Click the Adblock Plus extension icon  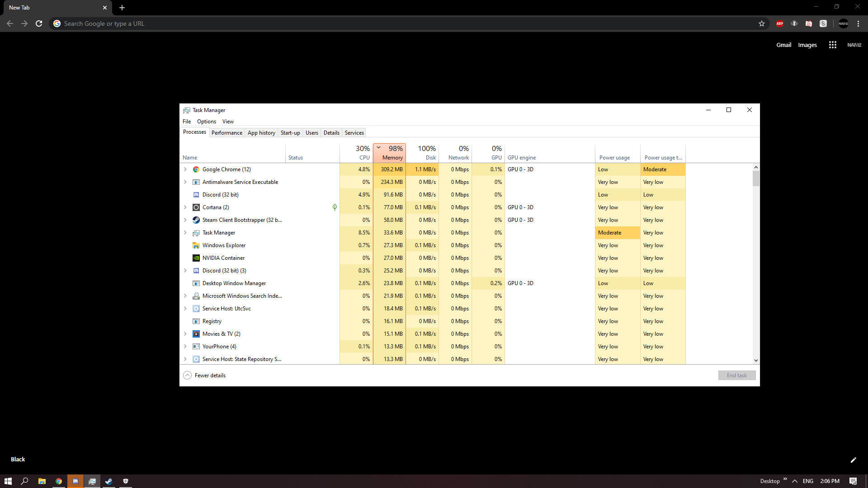[x=779, y=23]
